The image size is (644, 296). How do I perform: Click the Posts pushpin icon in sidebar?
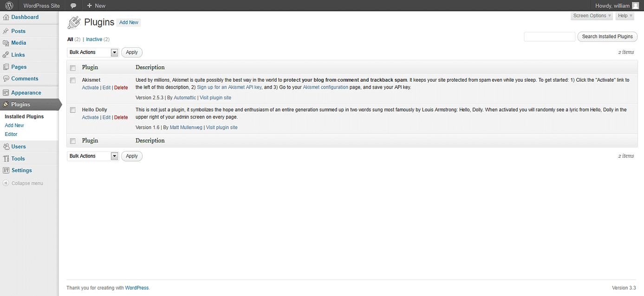(6, 31)
